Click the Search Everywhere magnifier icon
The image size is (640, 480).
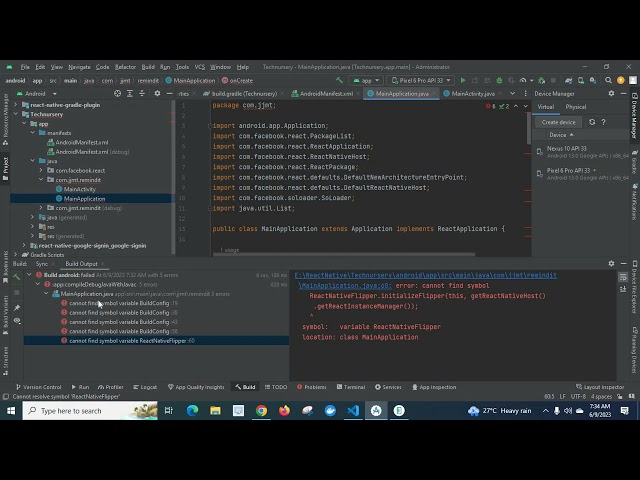click(x=608, y=80)
